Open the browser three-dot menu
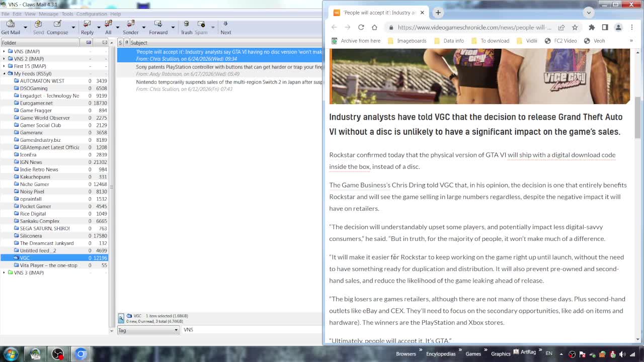This screenshot has width=644, height=362. click(632, 27)
